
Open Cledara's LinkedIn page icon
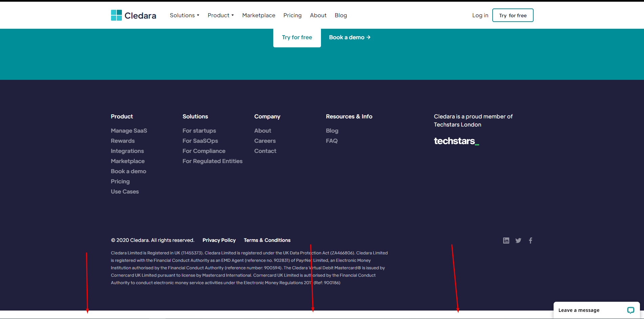tap(506, 241)
